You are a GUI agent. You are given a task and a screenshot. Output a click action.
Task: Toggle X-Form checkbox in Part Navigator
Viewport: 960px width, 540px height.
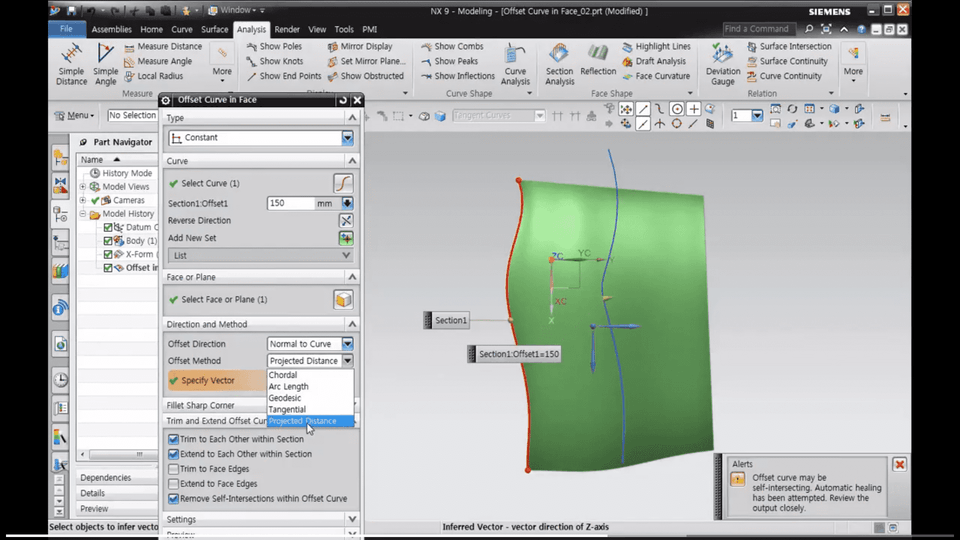tap(108, 254)
